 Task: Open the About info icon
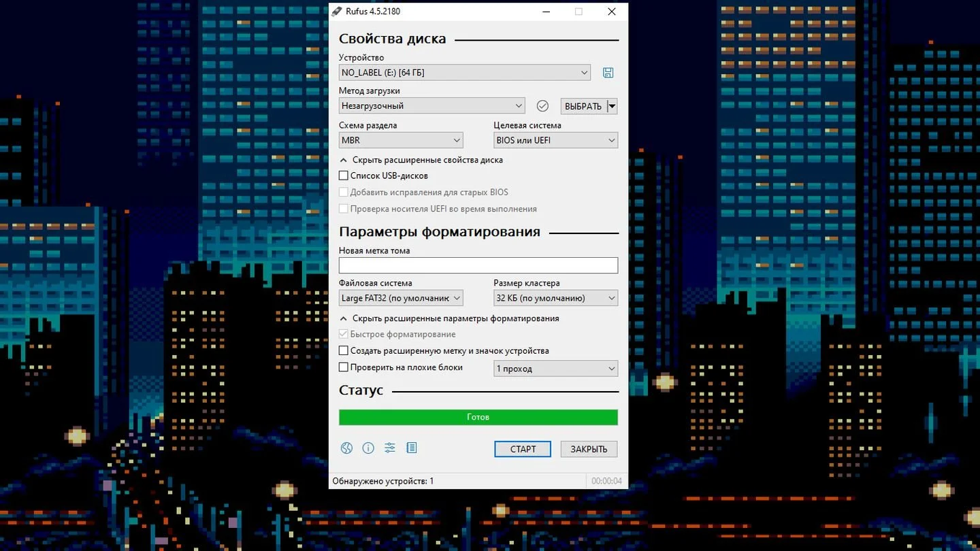point(368,448)
